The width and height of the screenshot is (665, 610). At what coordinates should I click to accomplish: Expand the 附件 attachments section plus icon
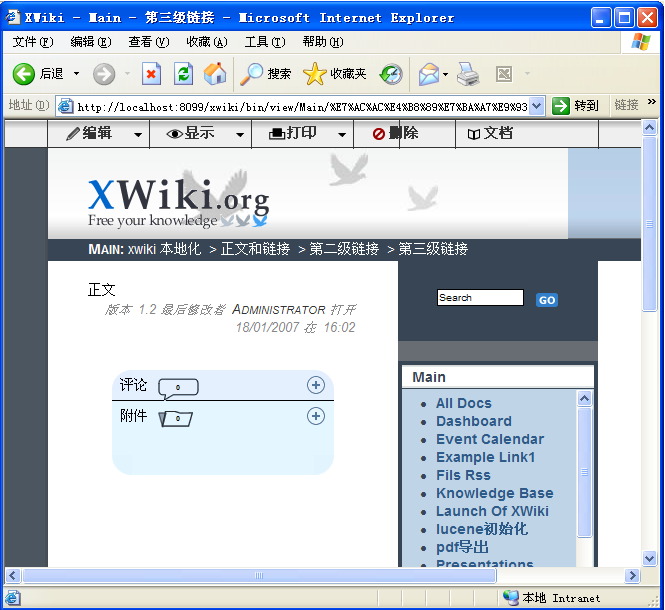(316, 416)
